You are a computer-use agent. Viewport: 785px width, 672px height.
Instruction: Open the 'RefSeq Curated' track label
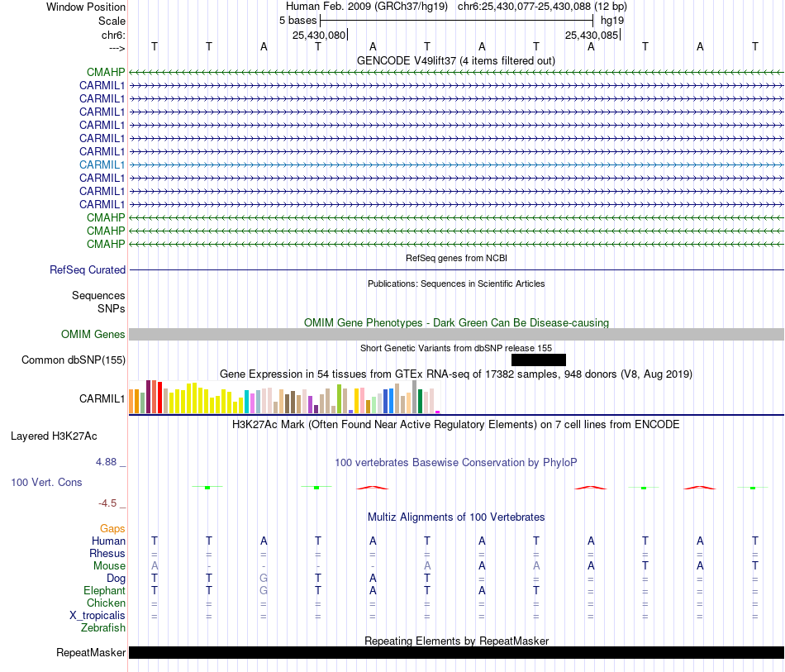[88, 270]
